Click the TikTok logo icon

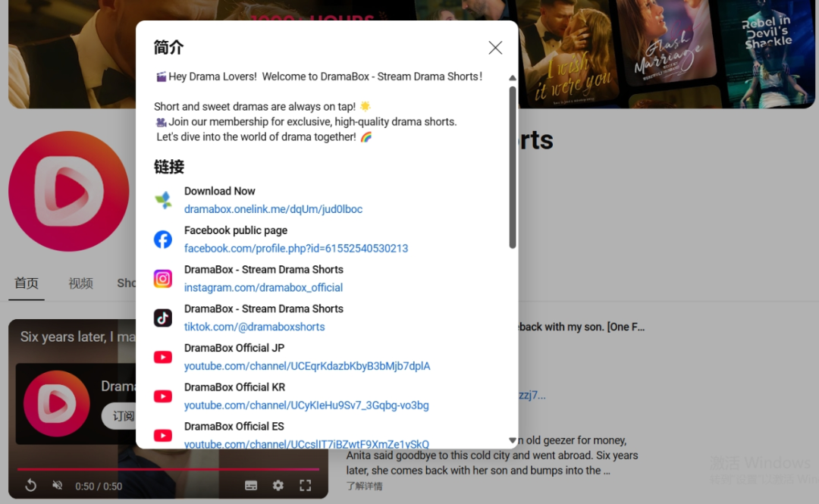(x=163, y=318)
